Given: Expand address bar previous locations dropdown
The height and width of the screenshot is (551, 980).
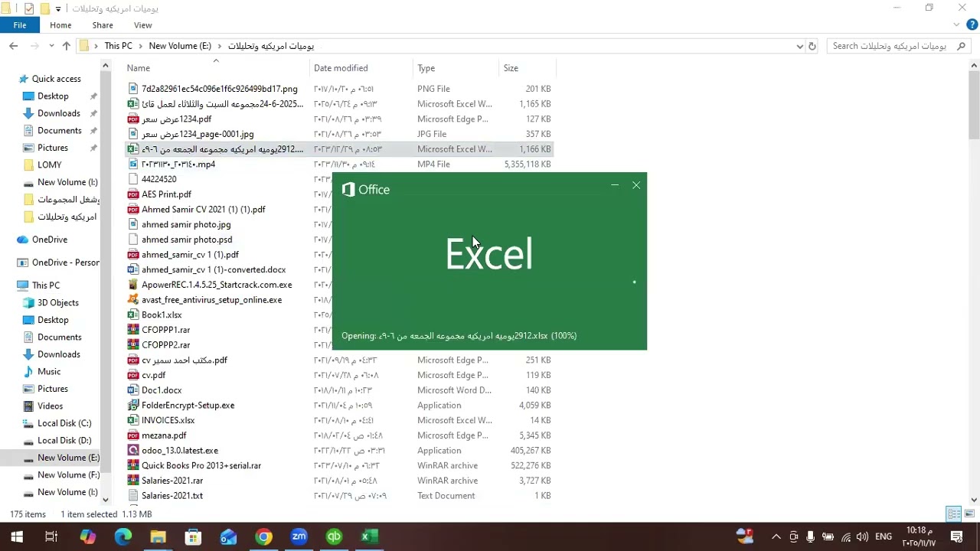Looking at the screenshot, I should [x=800, y=46].
